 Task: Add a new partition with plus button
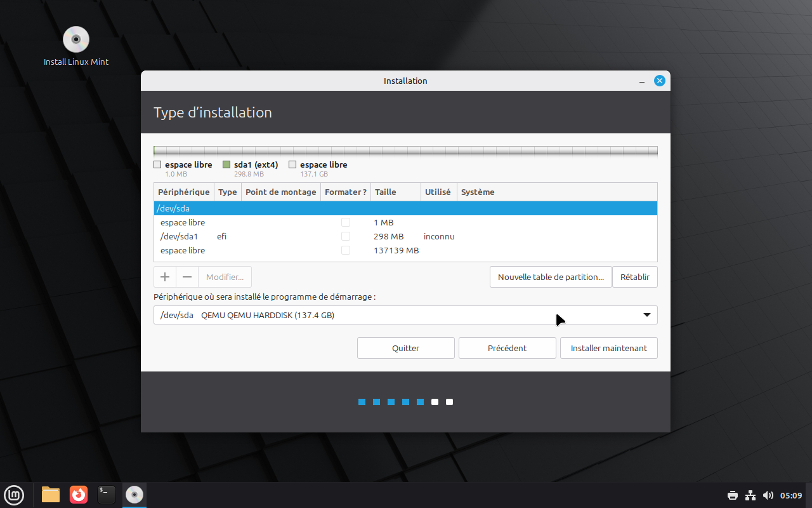165,277
